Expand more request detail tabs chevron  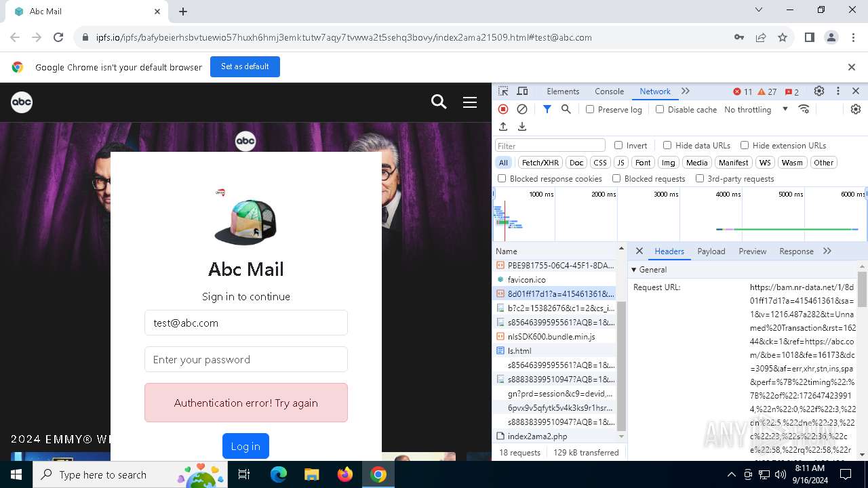click(827, 251)
